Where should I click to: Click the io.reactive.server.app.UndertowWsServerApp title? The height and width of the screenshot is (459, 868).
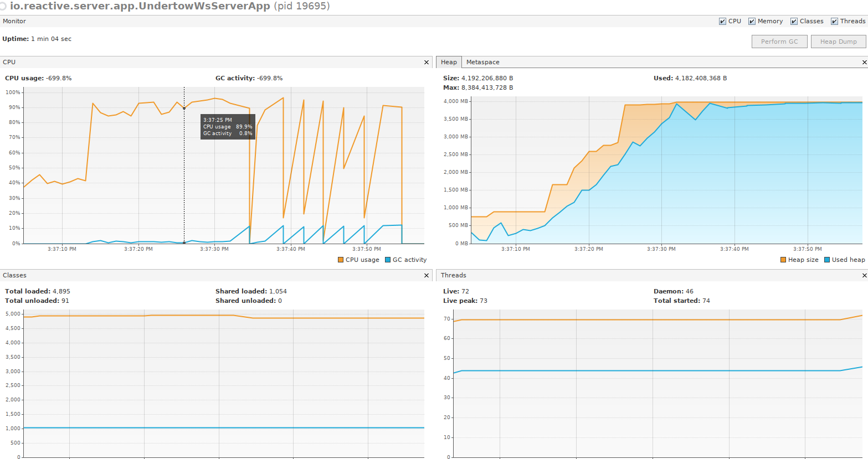click(140, 6)
